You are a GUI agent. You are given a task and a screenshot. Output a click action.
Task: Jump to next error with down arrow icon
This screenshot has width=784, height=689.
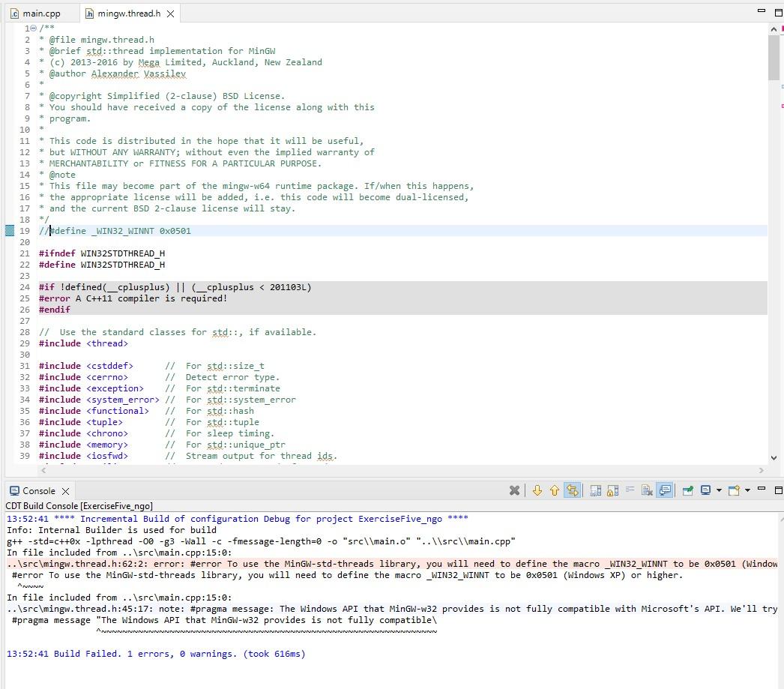pos(537,490)
